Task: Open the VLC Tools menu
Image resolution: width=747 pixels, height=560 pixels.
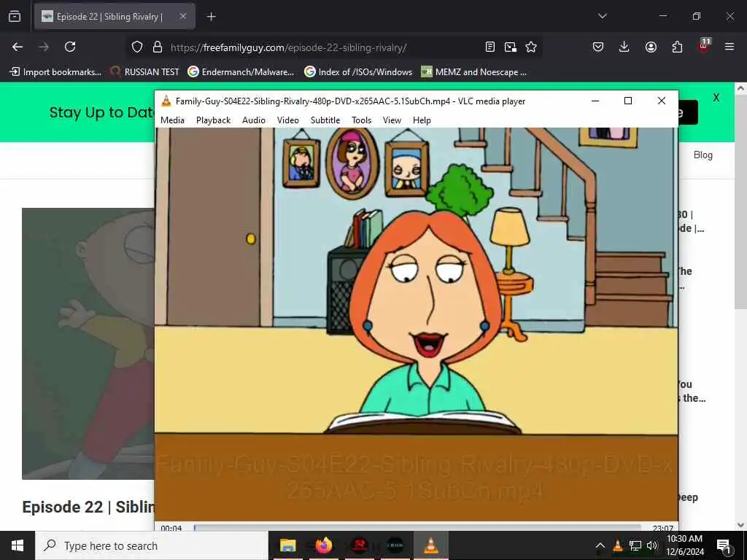Action: [x=362, y=120]
